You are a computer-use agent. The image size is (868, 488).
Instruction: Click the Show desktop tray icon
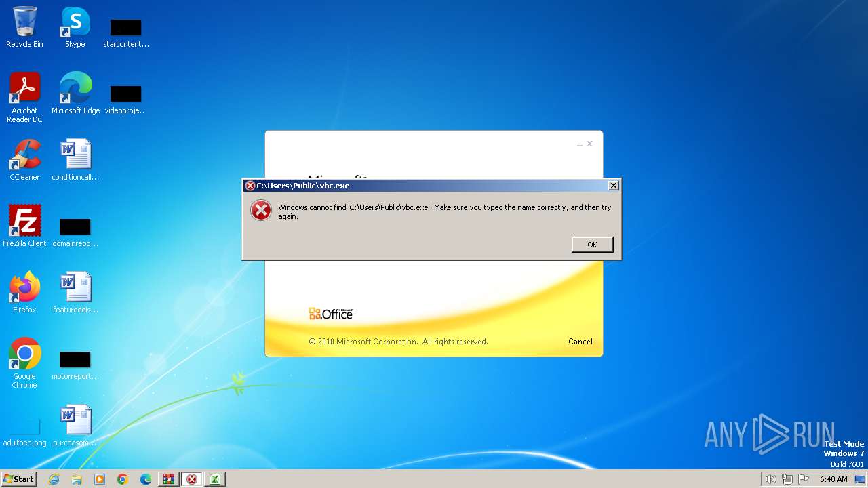pos(860,479)
